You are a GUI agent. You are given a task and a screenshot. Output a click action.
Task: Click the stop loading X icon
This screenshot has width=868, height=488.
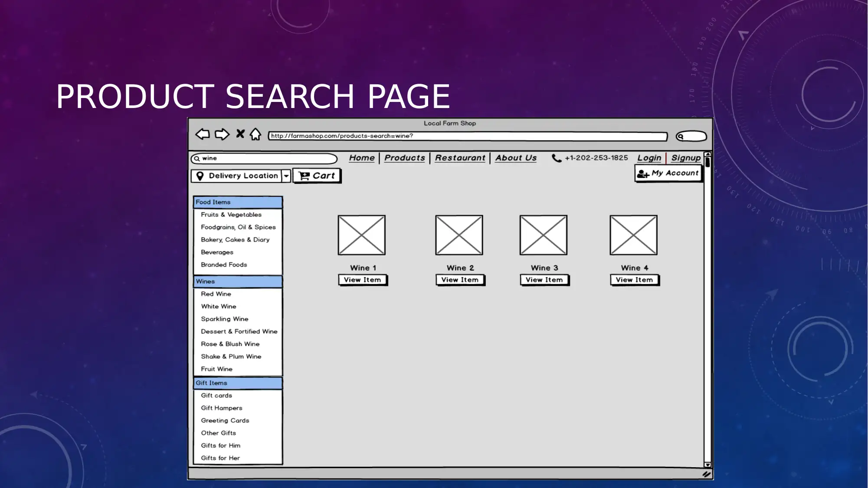click(x=240, y=134)
